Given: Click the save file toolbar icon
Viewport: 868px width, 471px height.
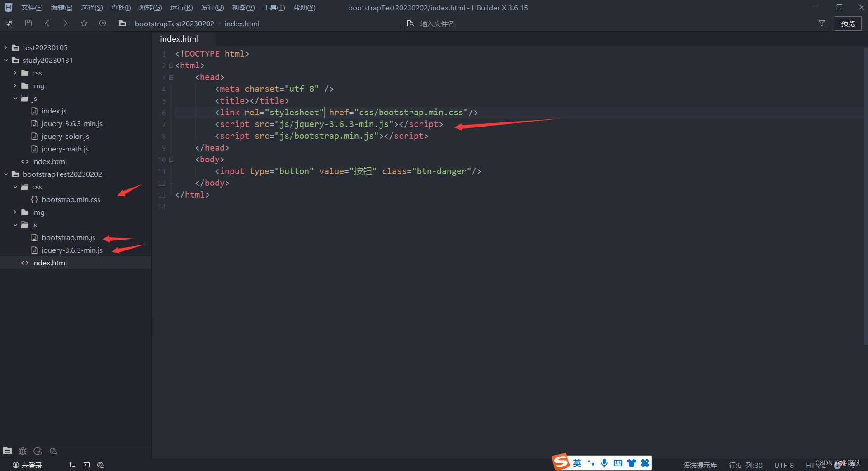Looking at the screenshot, I should (28, 23).
